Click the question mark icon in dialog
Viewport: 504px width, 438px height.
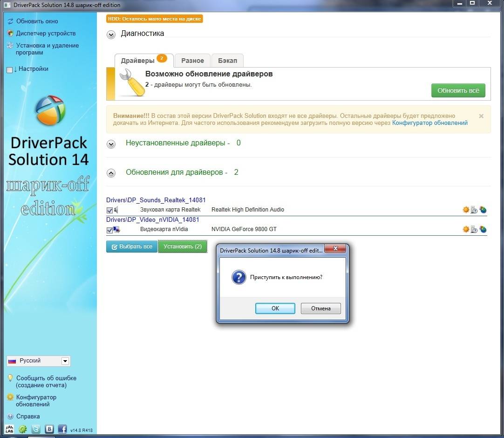point(239,277)
